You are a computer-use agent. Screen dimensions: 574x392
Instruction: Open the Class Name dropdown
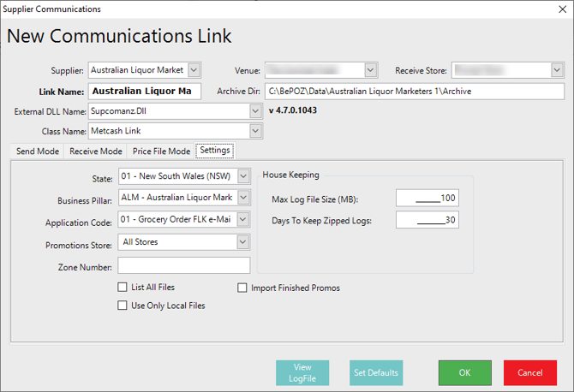(x=254, y=131)
